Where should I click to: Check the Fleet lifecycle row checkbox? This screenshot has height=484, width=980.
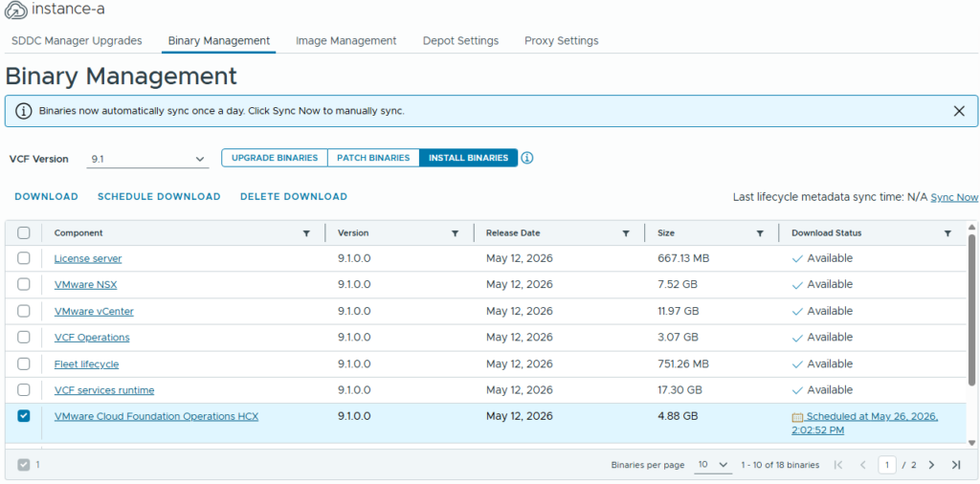(23, 363)
